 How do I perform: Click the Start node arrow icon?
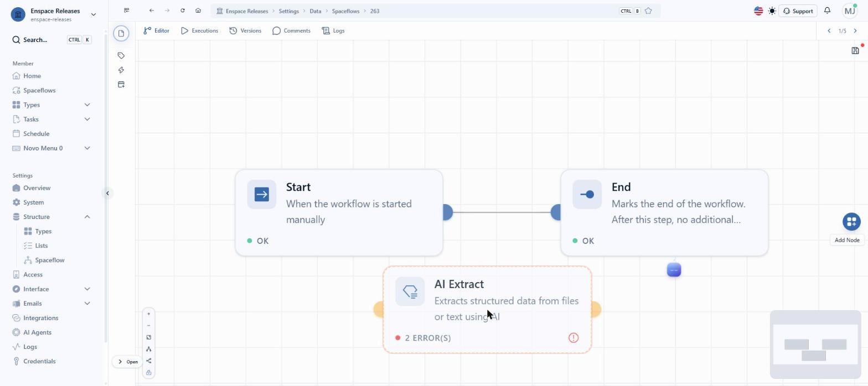(x=262, y=194)
